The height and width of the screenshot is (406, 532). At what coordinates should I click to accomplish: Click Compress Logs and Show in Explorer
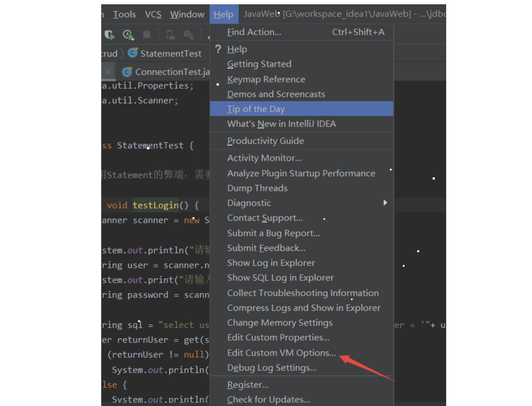[x=302, y=307]
